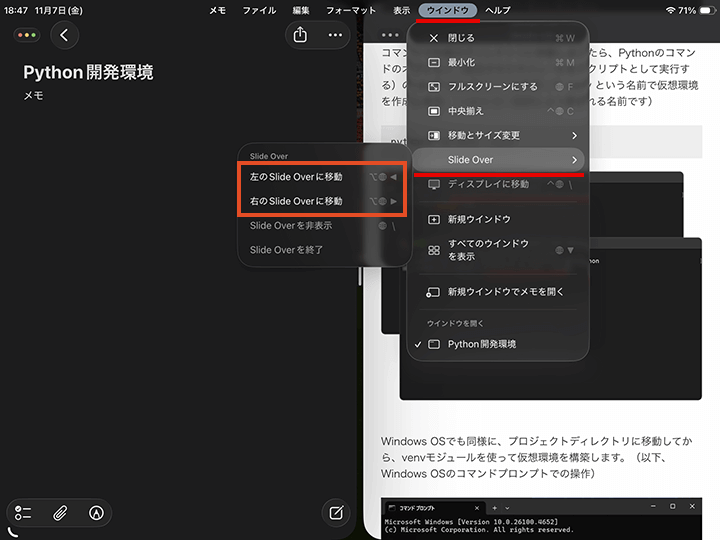Click the Windows OSでも同様に paragraph
The image size is (720, 540).
pyautogui.click(x=536, y=457)
